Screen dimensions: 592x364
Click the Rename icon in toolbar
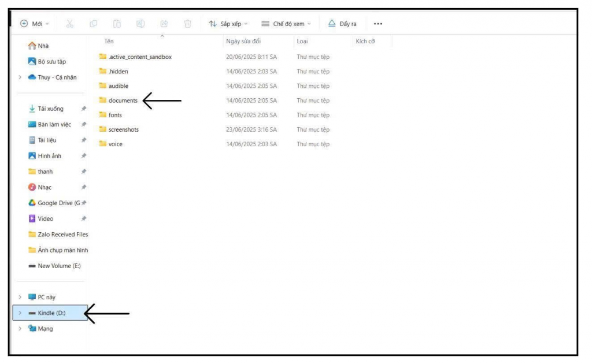click(140, 24)
